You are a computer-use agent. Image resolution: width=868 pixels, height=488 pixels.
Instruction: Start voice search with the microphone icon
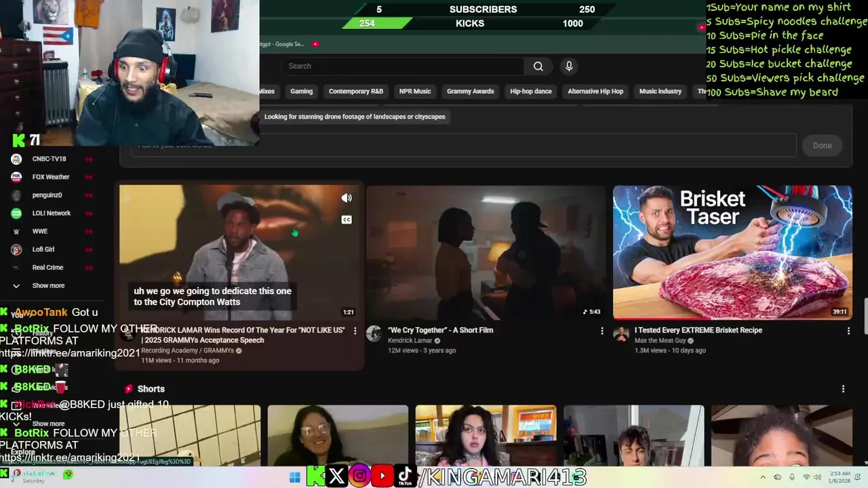(x=569, y=66)
